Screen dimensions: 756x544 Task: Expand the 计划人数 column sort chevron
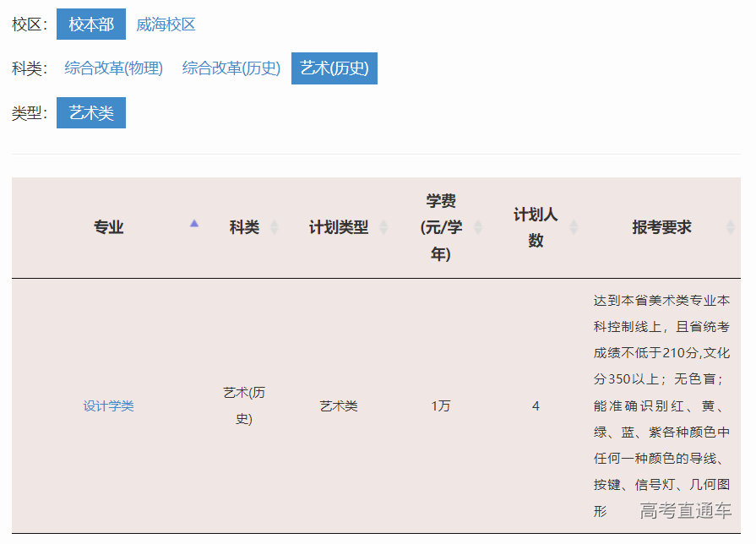(x=574, y=227)
